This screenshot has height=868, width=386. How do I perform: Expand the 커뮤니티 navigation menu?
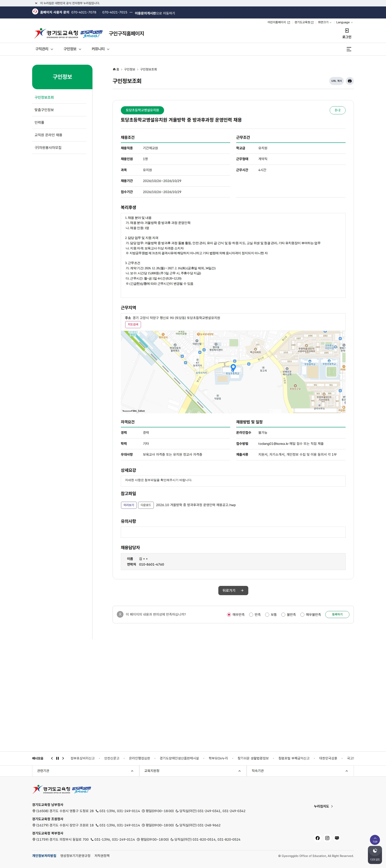[x=101, y=49]
